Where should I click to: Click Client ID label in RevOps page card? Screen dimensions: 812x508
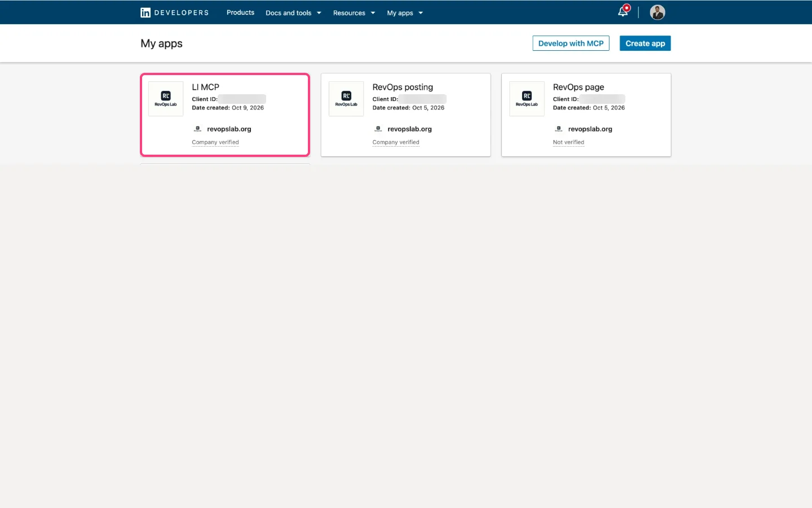pos(566,99)
